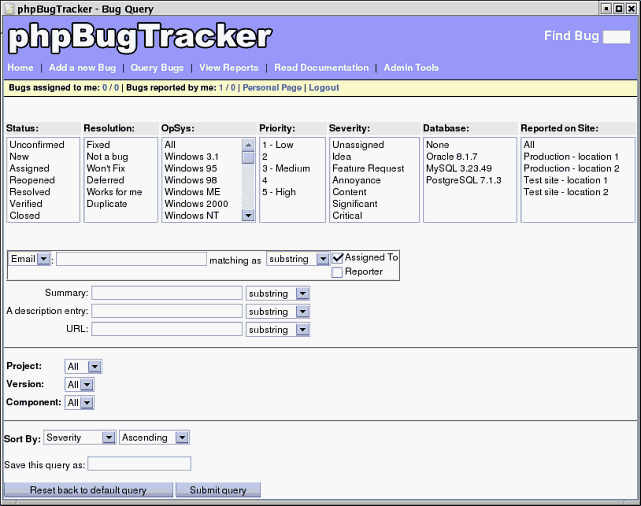Open Query Bugs page
Screen dimensions: 641x506
click(x=157, y=68)
